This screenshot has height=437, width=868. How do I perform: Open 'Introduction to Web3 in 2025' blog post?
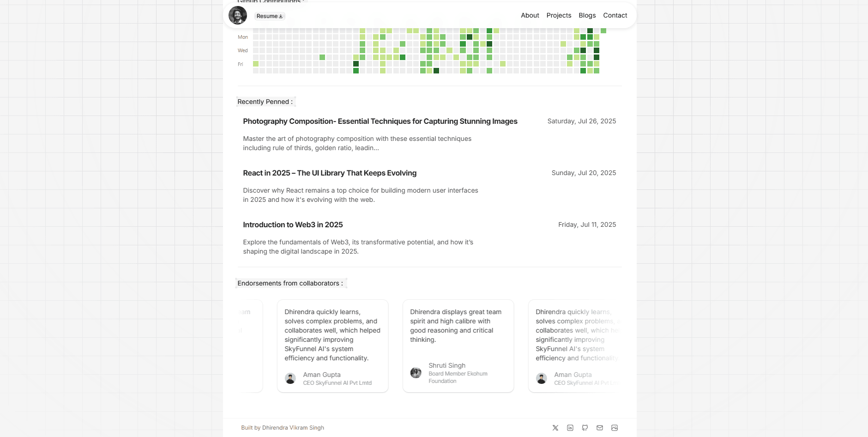[293, 225]
